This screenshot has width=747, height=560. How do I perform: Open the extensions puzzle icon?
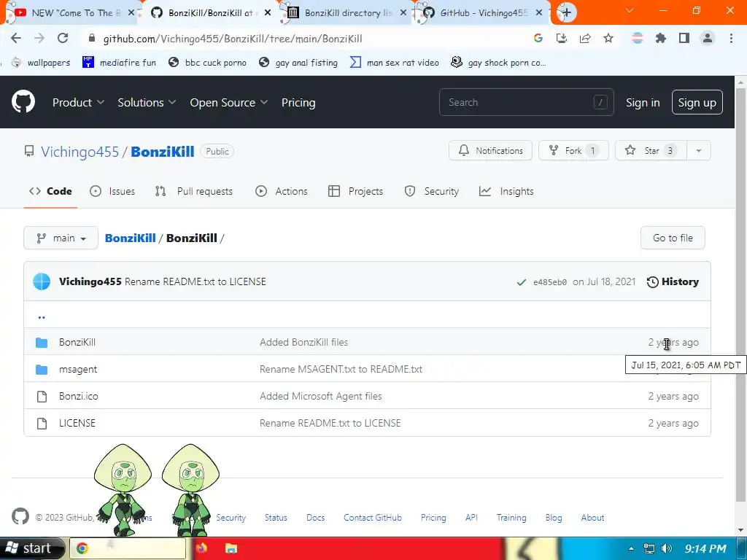click(660, 38)
